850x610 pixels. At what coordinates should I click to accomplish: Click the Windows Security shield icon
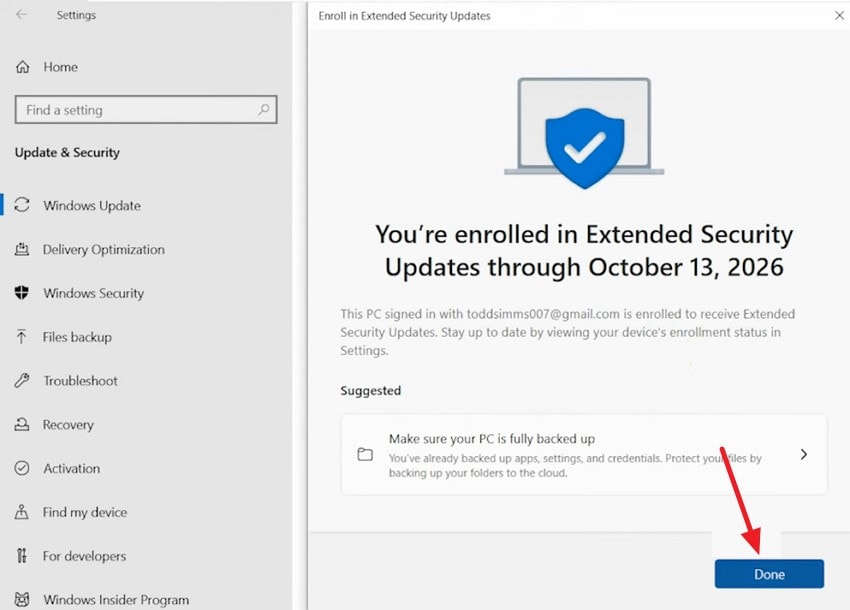click(x=22, y=293)
